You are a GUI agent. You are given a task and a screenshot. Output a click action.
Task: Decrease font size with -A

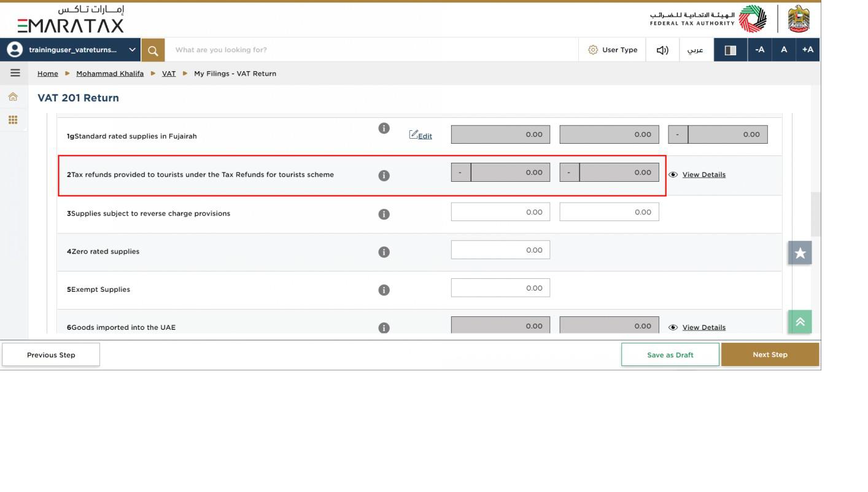click(x=759, y=50)
